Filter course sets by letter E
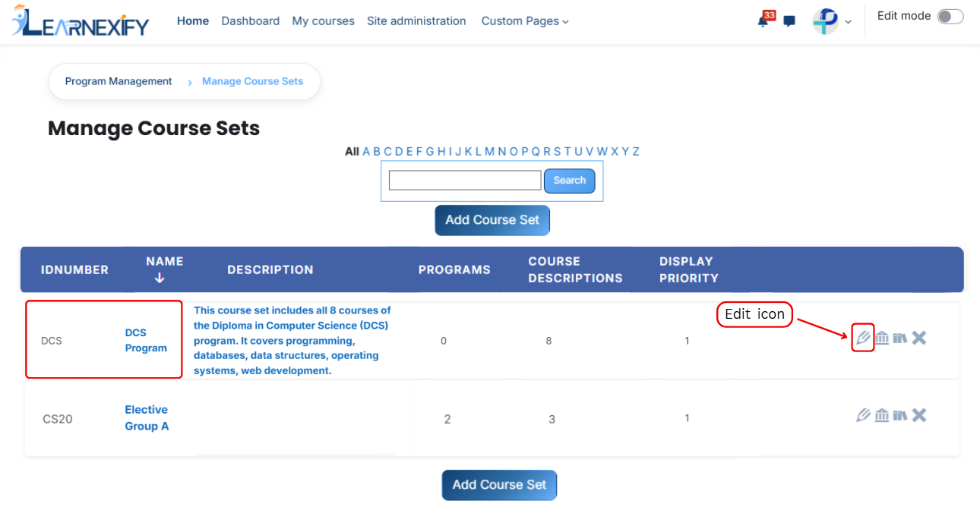This screenshot has width=980, height=507. (x=409, y=152)
